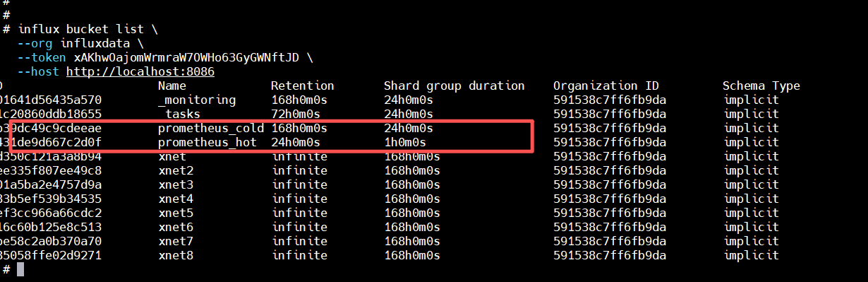Screen dimensions: 868x282
Task: Click the xnet3 bucket name
Action: coord(176,185)
